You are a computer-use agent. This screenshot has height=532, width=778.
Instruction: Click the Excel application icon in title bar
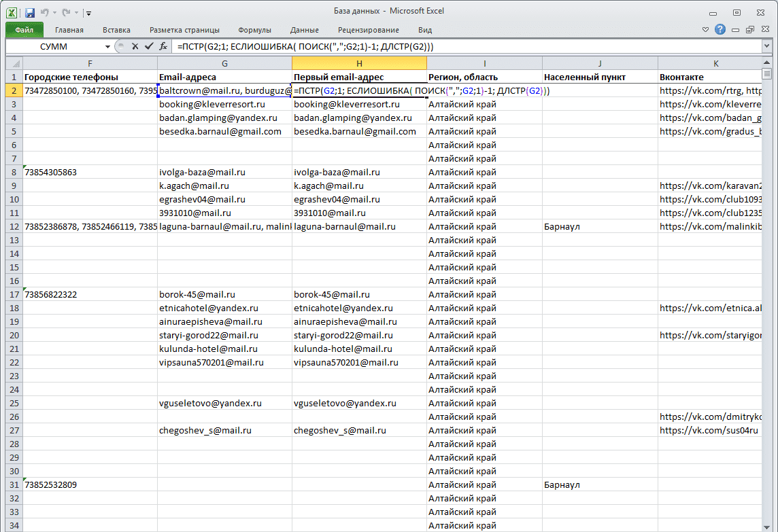pos(12,12)
